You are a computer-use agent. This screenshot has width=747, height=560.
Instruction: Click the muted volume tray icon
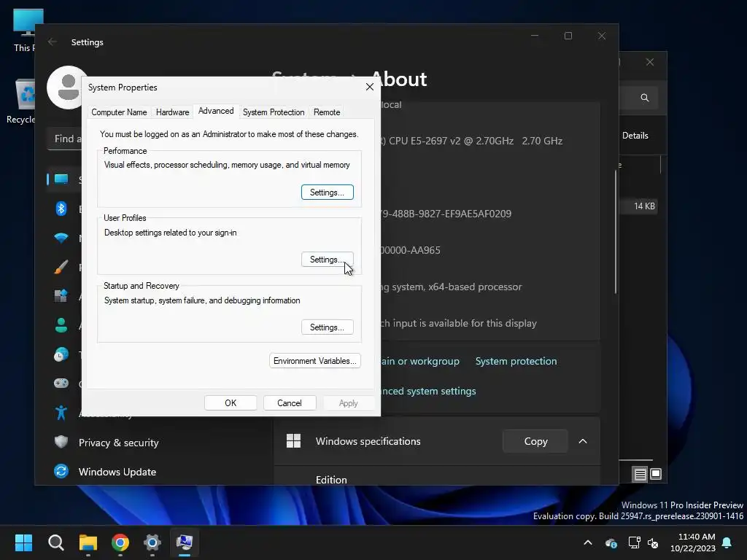point(653,542)
